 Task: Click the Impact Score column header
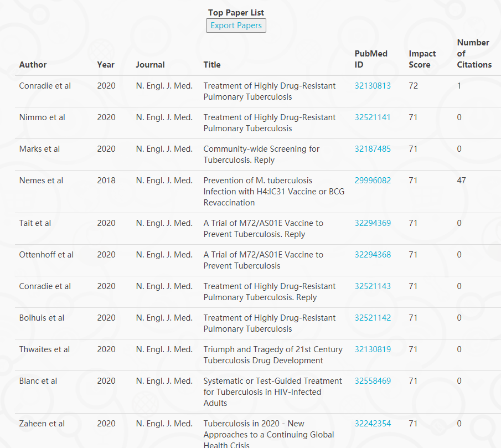point(422,59)
